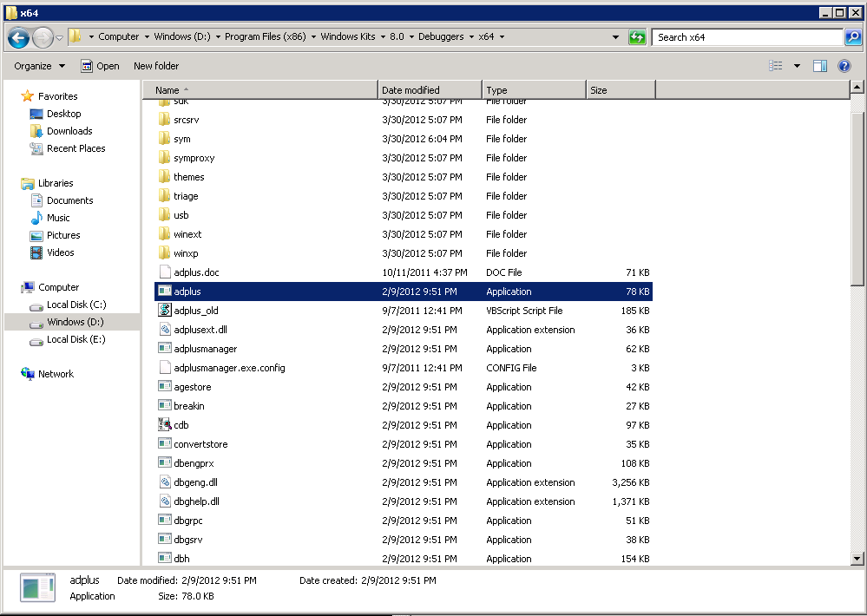
Task: Click in the Search x64 field
Action: tap(746, 37)
